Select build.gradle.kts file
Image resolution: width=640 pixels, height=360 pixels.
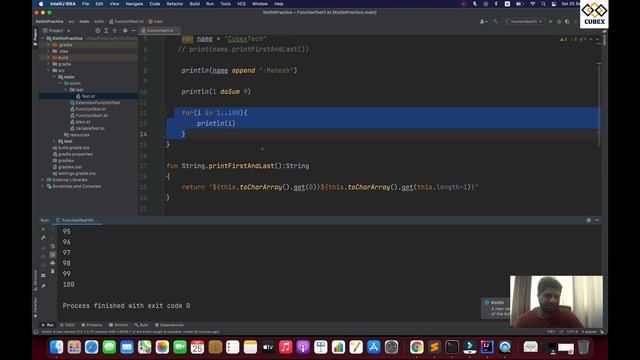tap(71, 148)
